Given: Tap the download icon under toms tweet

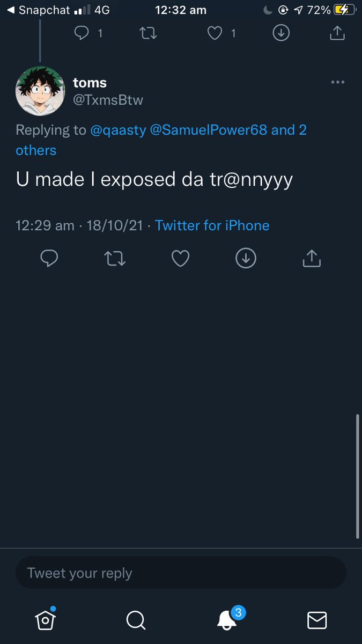Looking at the screenshot, I should click(x=246, y=259).
